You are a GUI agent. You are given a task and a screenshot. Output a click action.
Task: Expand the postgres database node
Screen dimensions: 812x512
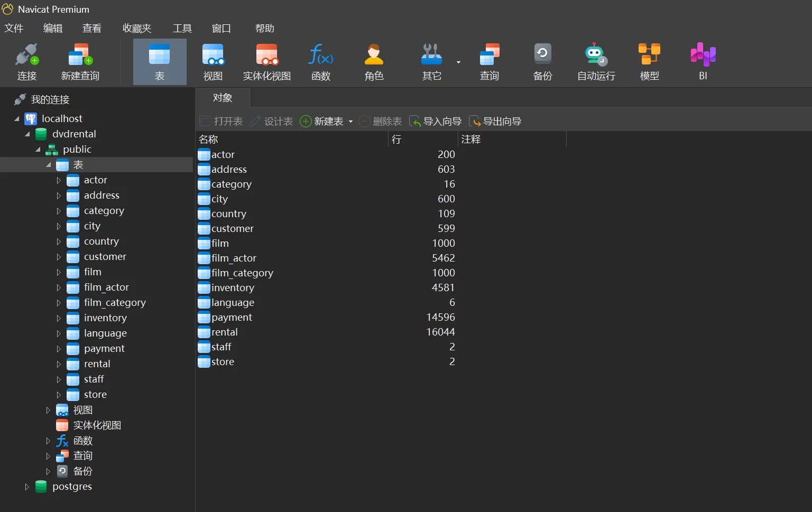point(27,487)
